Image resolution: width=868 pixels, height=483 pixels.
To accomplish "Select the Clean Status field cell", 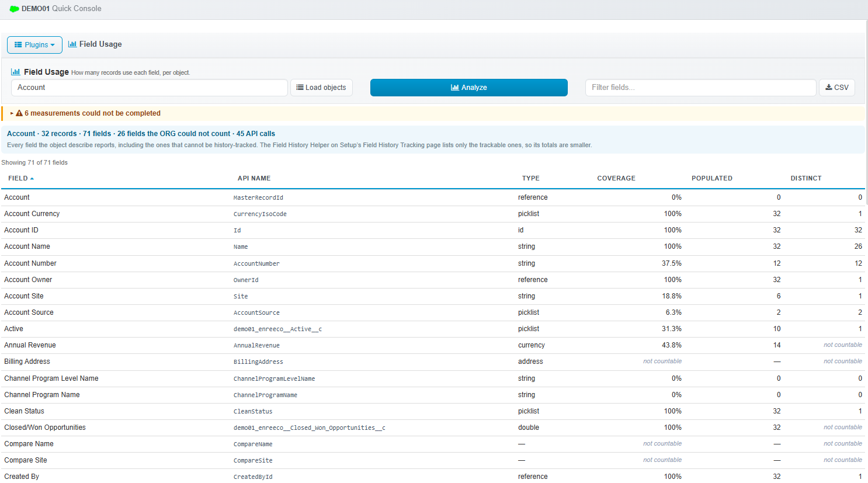I will coord(24,411).
